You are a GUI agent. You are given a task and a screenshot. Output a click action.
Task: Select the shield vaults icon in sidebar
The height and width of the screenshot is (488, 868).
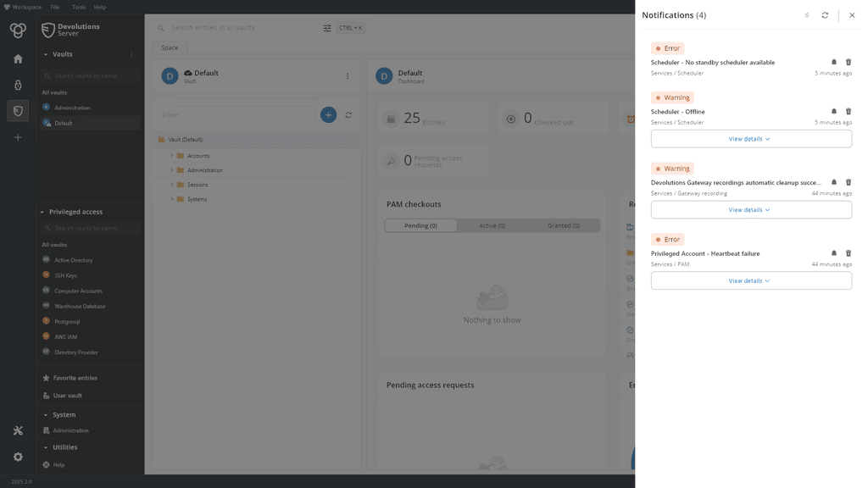click(17, 110)
